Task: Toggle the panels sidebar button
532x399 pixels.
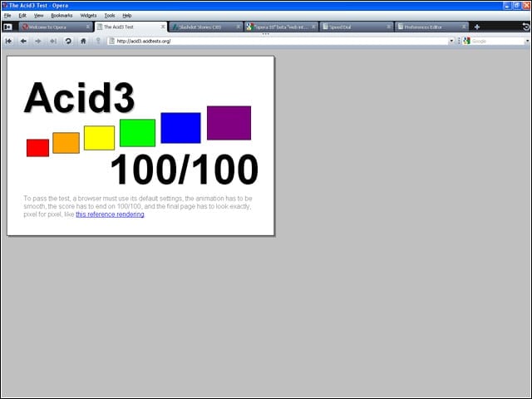Action: 7,27
